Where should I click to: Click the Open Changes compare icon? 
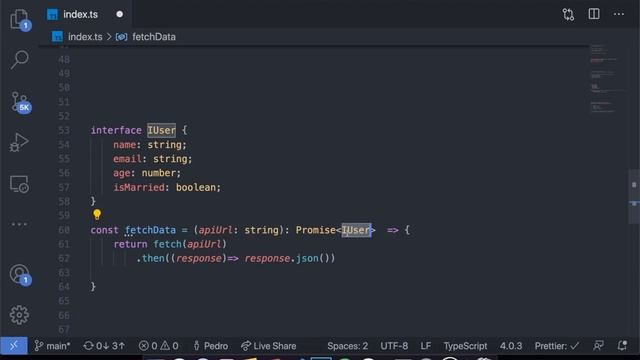coord(568,15)
